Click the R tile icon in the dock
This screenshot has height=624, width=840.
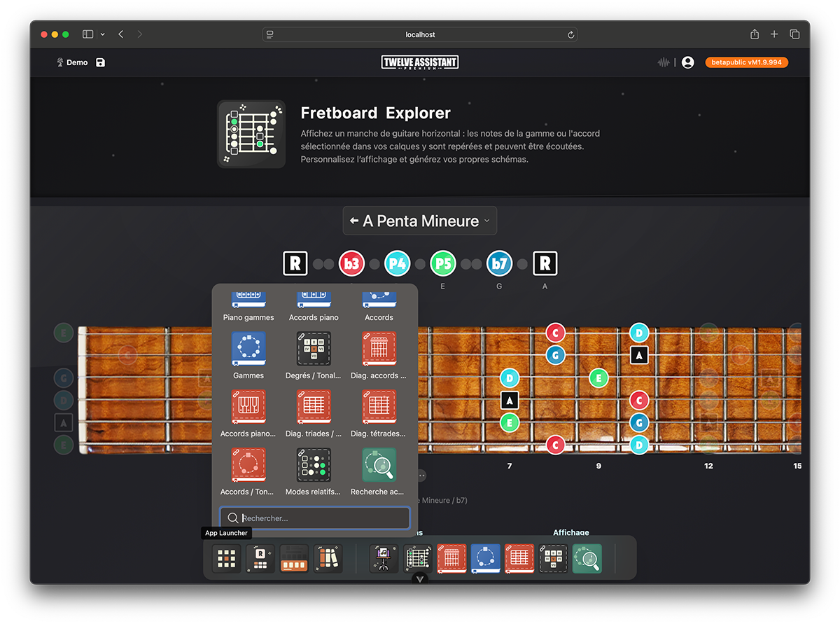[x=260, y=558]
